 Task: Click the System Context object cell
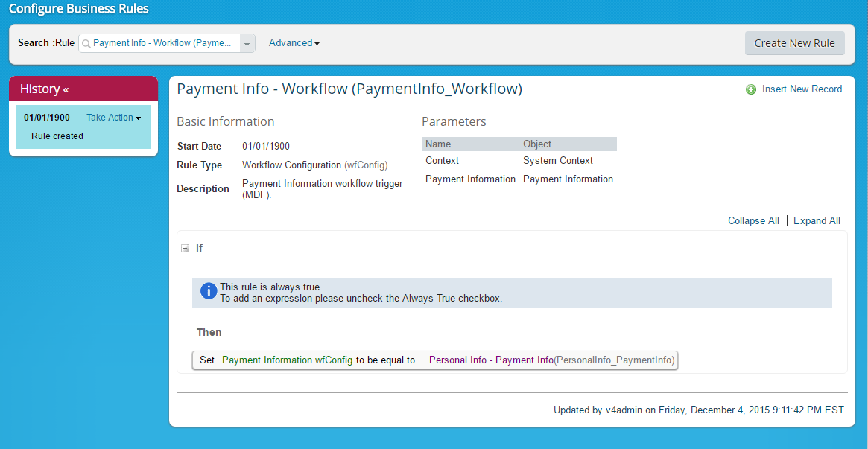pyautogui.click(x=558, y=160)
